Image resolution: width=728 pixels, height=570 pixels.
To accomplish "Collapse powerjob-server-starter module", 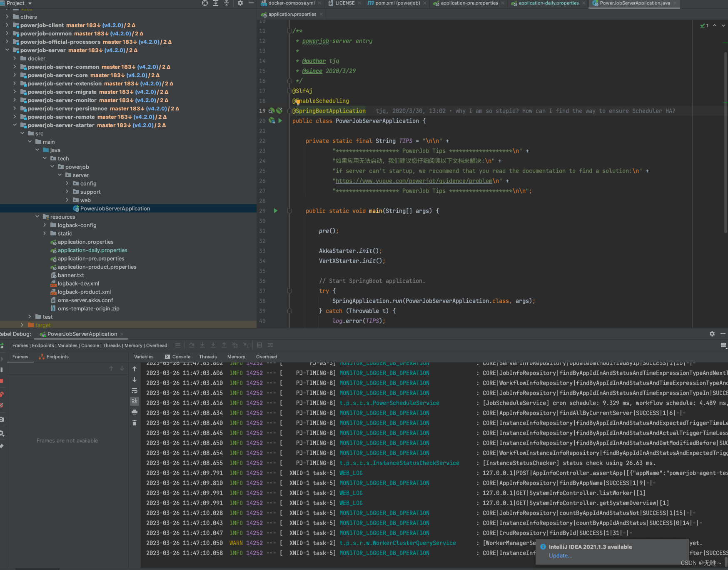I will pyautogui.click(x=15, y=125).
